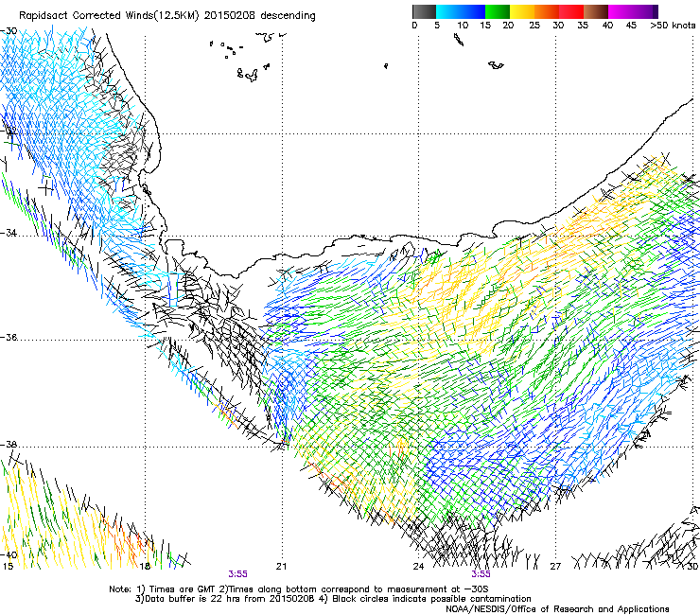Click the longitude label 30 on bottom axis
This screenshot has width=700, height=615.
tap(692, 567)
